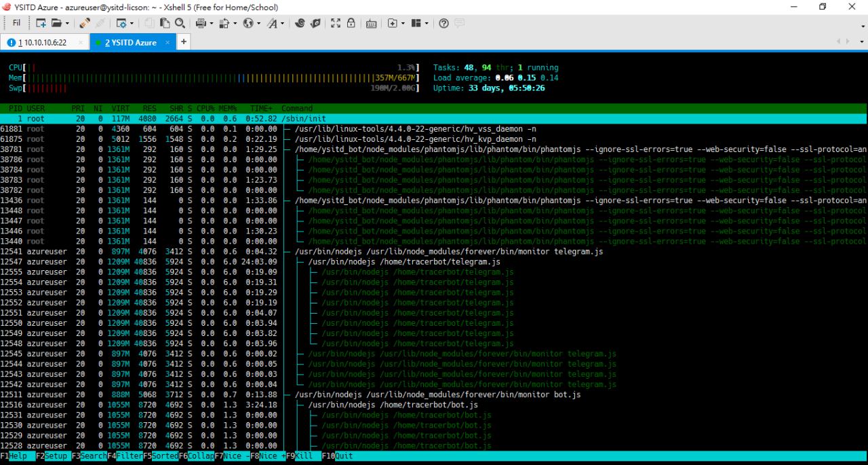This screenshot has height=465, width=868.
Task: Toggle full screen mode icon
Action: click(336, 23)
